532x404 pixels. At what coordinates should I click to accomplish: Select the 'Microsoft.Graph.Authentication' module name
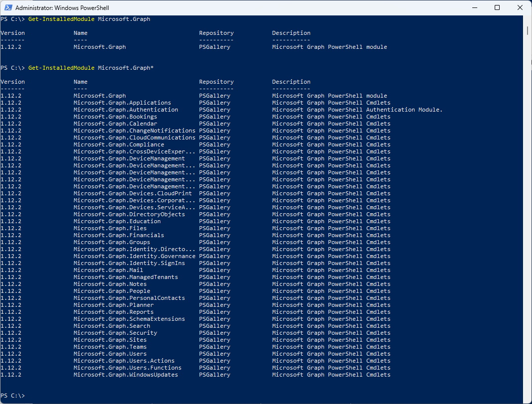126,110
